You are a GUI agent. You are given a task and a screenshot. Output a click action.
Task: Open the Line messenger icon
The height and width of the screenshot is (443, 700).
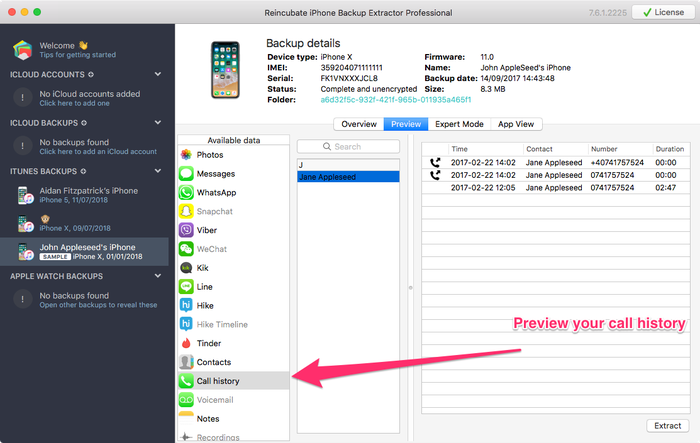(186, 287)
